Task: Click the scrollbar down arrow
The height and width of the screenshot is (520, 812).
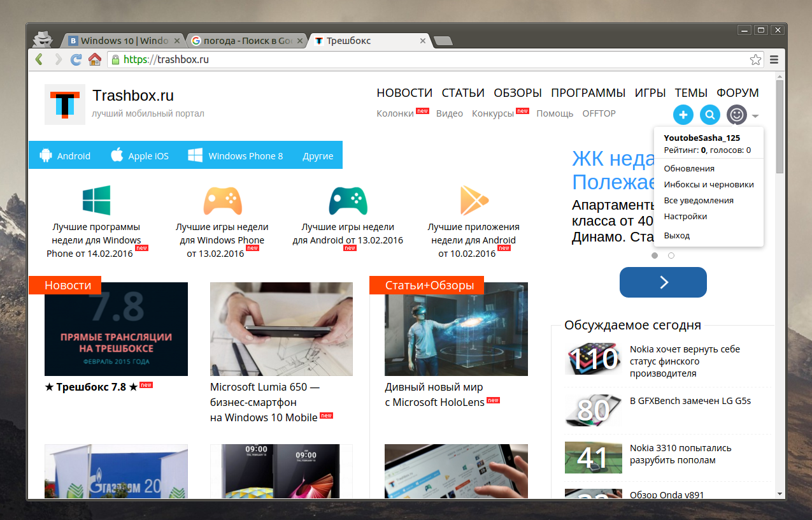Action: pos(780,494)
